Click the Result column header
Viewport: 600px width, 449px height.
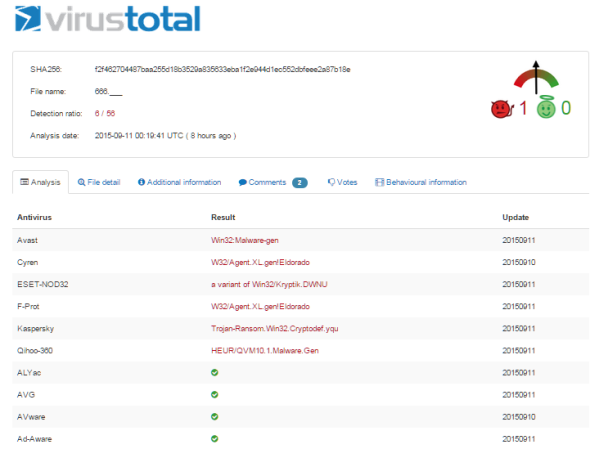pyautogui.click(x=223, y=217)
